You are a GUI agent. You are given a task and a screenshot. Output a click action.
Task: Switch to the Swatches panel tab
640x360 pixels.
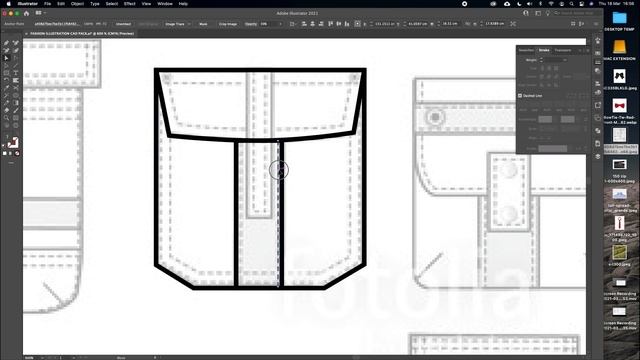[x=526, y=50]
